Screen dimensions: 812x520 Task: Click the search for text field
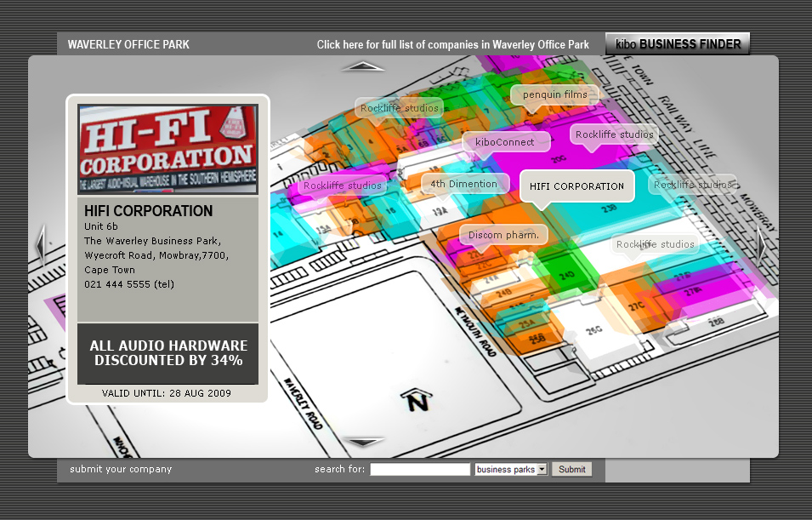pyautogui.click(x=420, y=469)
